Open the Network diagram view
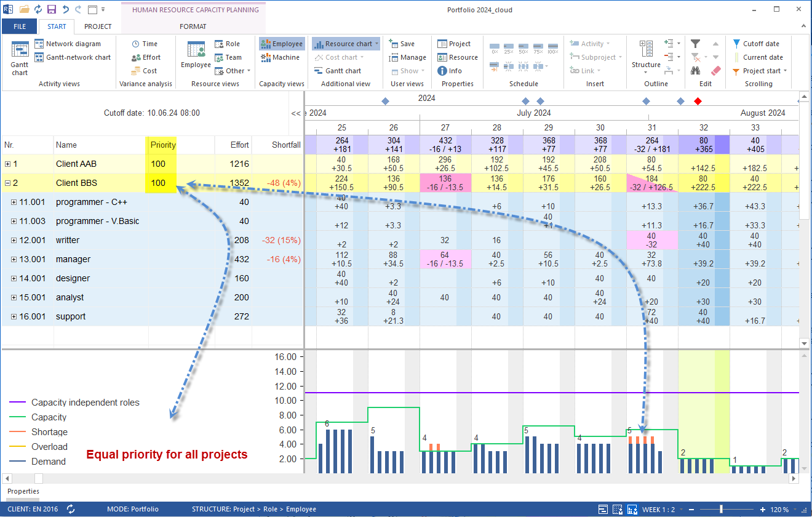 point(67,44)
